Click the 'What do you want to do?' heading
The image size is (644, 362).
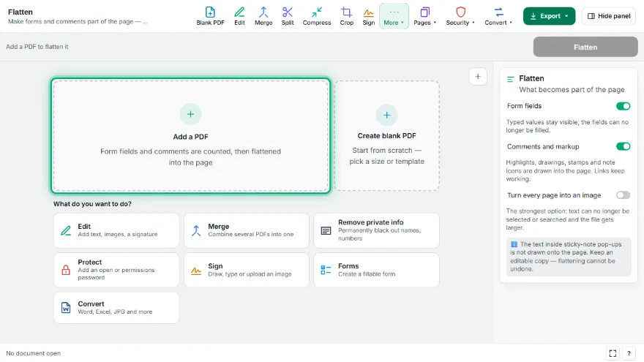92,204
